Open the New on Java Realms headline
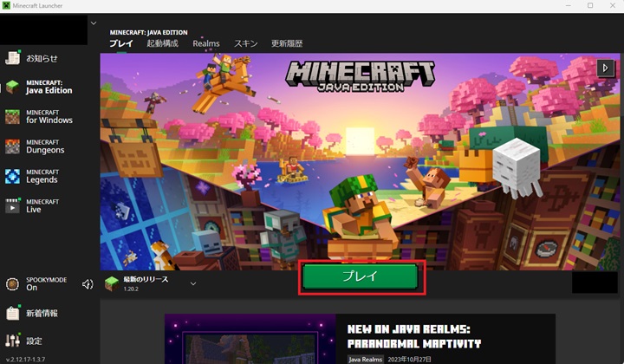The image size is (624, 364). pos(414,336)
